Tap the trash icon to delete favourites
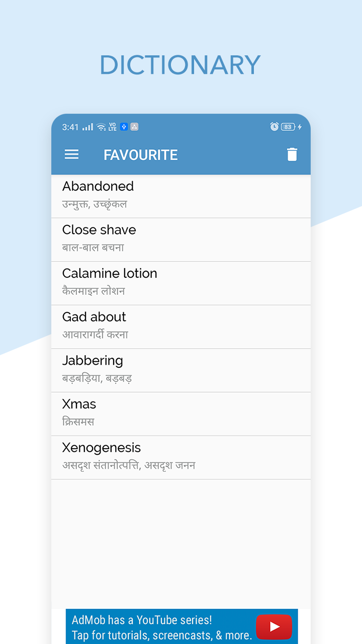The height and width of the screenshot is (644, 362). [293, 154]
